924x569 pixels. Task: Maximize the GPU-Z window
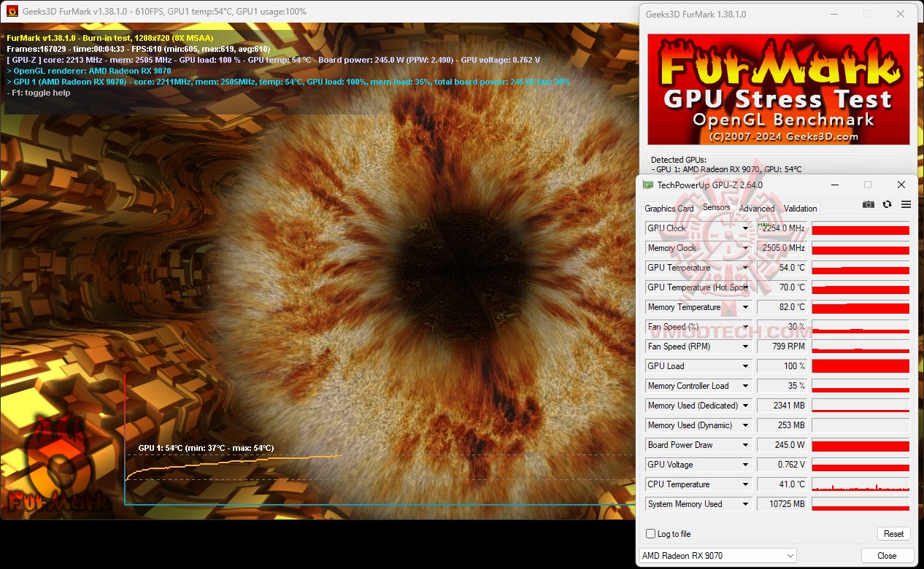pos(867,185)
